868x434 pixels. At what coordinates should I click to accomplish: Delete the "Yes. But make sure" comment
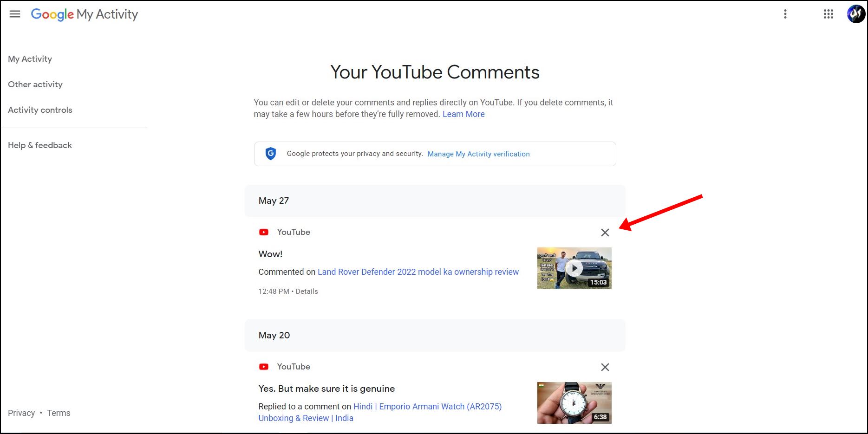point(605,367)
